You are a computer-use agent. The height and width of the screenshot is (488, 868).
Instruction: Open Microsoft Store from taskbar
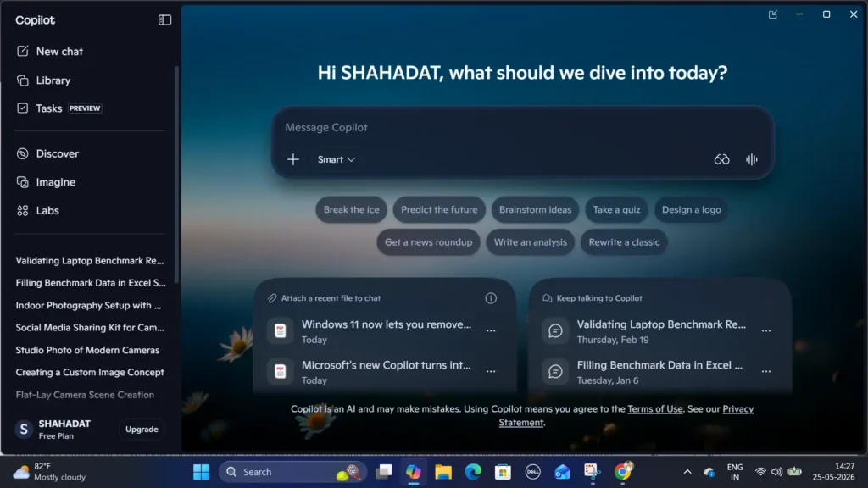coord(503,472)
